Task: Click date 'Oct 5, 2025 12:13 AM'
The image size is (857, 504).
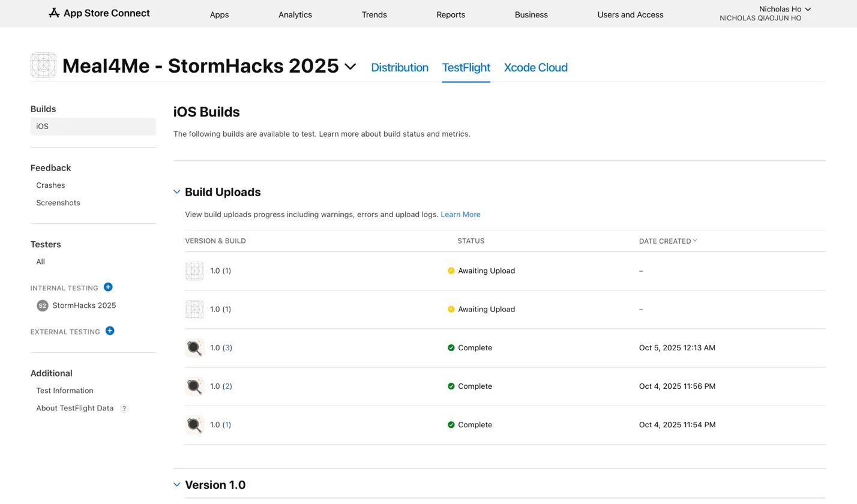Action: click(x=677, y=348)
